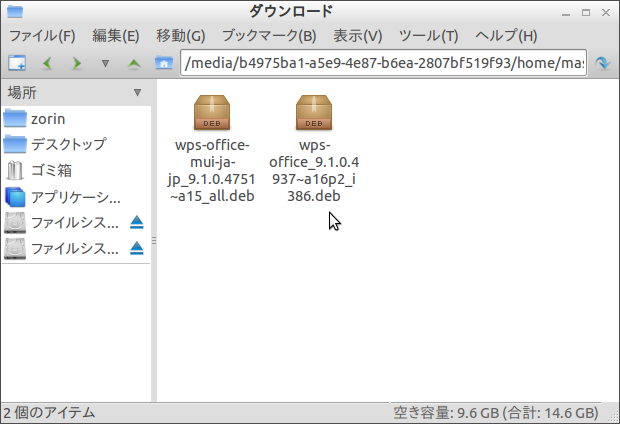Open ゴミ箱 trash in the sidebar
This screenshot has height=424, width=620.
point(76,170)
